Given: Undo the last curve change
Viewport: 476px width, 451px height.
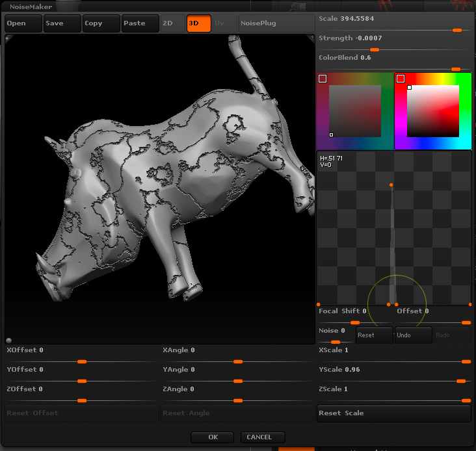Looking at the screenshot, I should 413,335.
